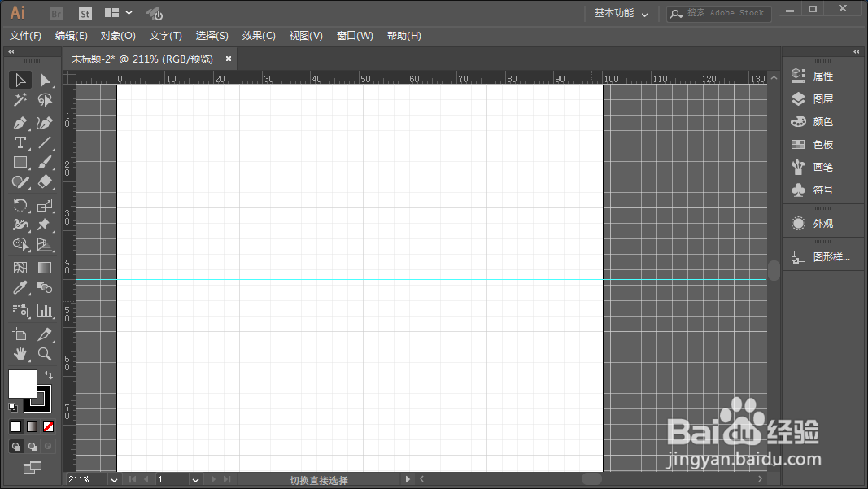The image size is (868, 489).
Task: Select the Symbol Sprayer tool
Action: point(20,312)
